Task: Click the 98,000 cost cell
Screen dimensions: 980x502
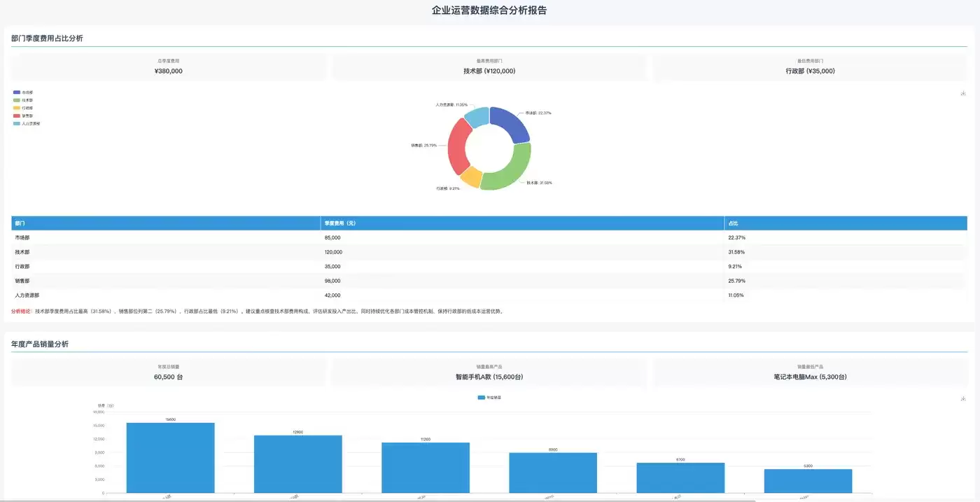Action: [x=522, y=281]
